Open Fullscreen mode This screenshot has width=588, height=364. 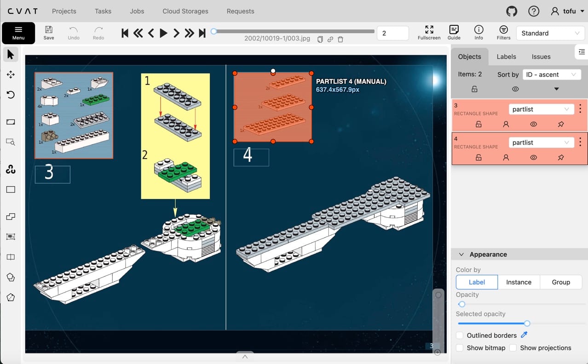(429, 33)
